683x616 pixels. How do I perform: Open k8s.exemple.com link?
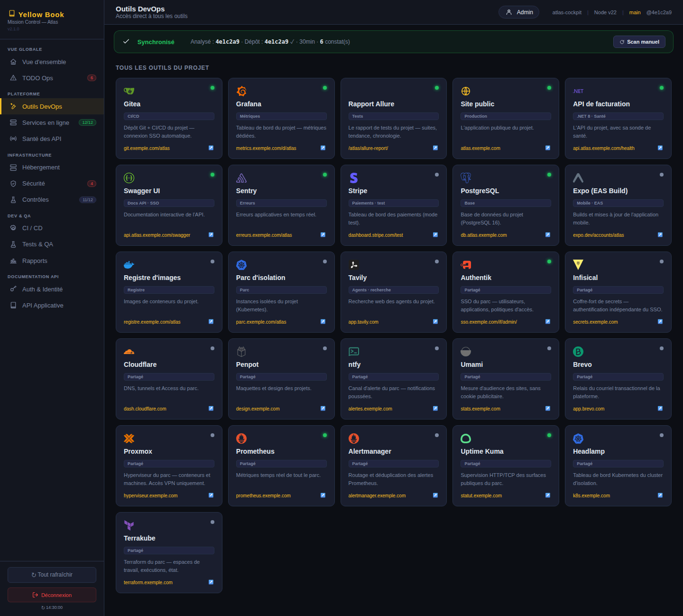point(591,495)
